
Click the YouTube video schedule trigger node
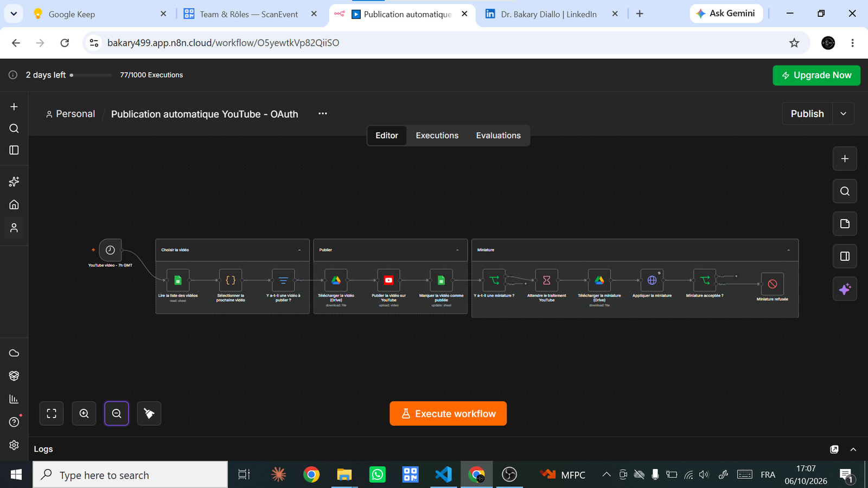(110, 250)
